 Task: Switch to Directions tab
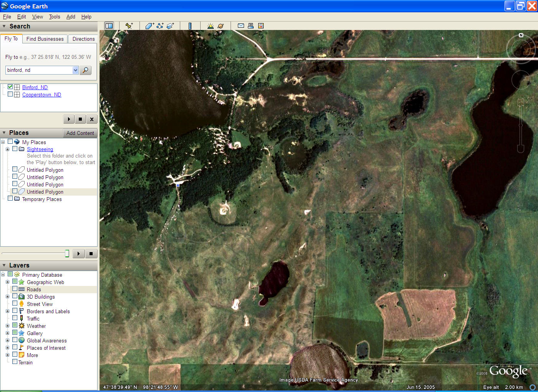[x=83, y=39]
